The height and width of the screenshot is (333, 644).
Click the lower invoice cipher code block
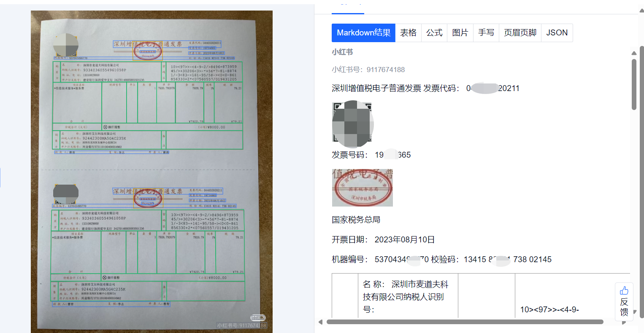[x=205, y=221]
